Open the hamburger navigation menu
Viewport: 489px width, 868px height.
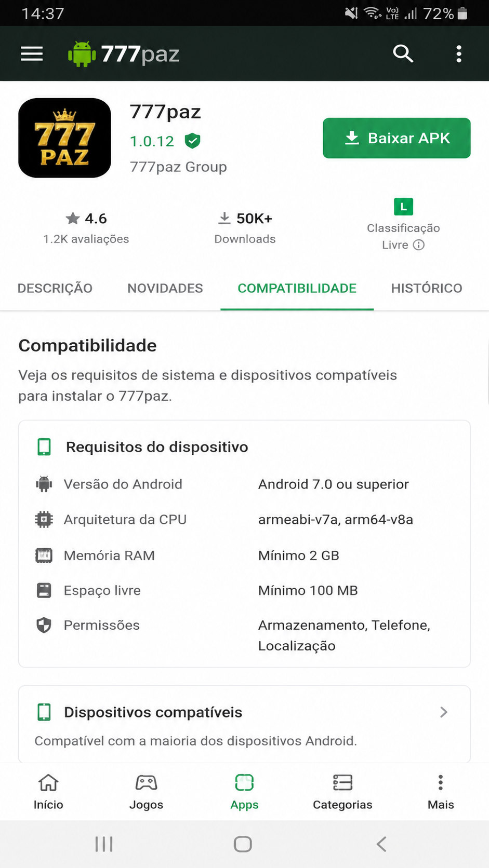(x=32, y=53)
